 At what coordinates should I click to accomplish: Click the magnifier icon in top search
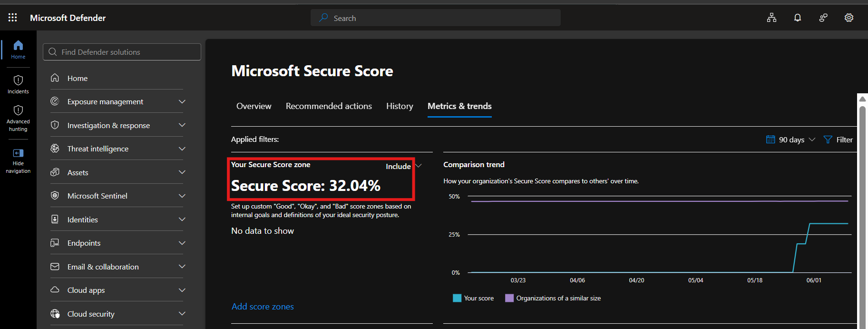[x=323, y=18]
